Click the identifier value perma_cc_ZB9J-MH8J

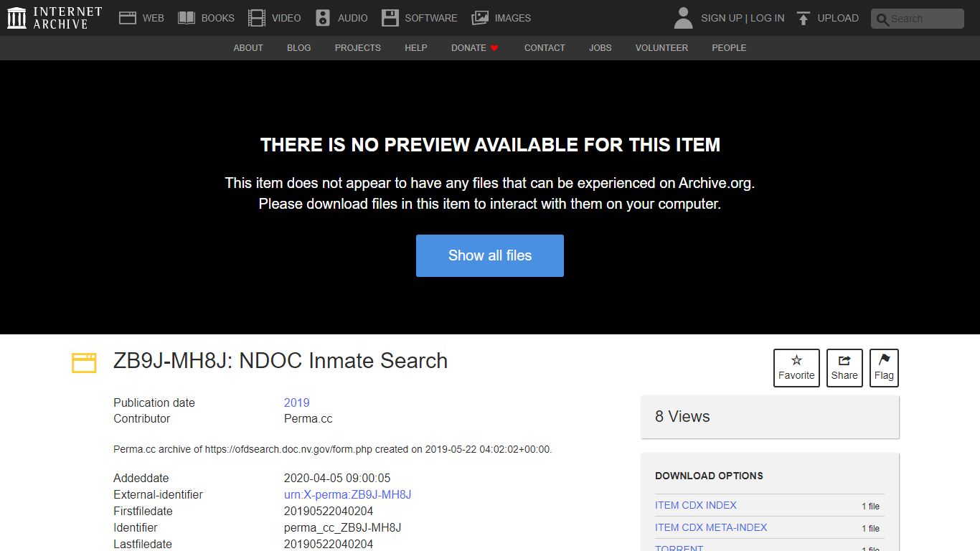(x=343, y=527)
